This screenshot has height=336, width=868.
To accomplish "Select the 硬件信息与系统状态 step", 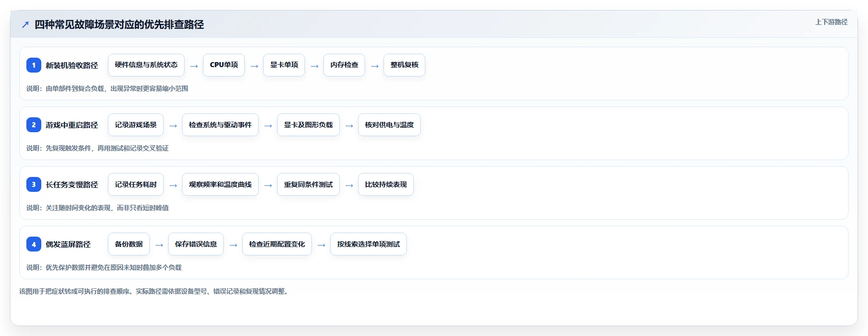I will pyautogui.click(x=146, y=65).
